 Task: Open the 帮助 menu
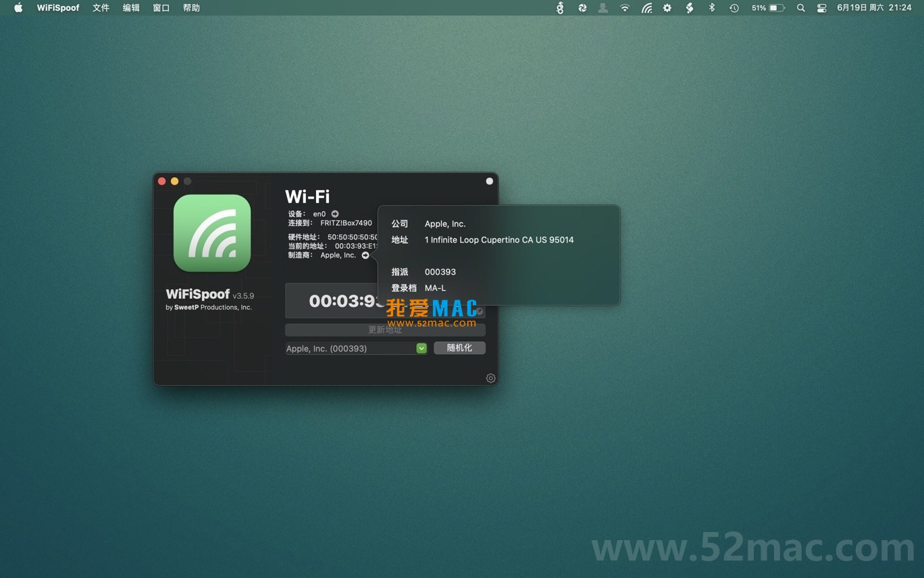point(191,8)
